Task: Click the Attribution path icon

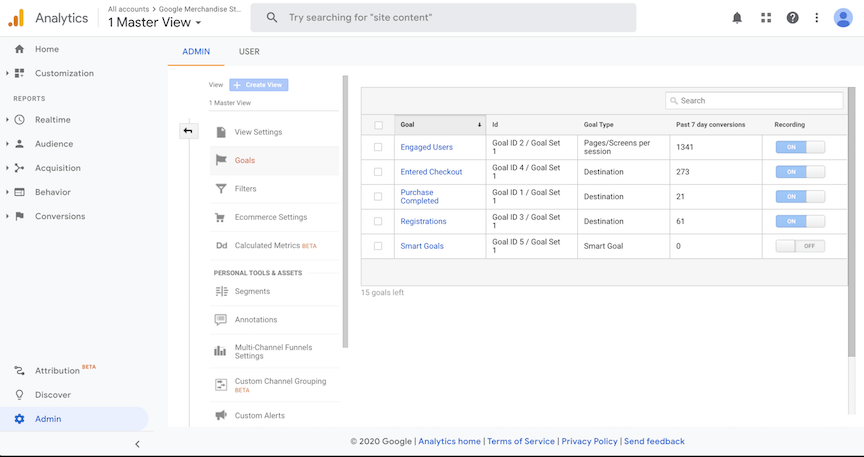Action: click(x=19, y=371)
